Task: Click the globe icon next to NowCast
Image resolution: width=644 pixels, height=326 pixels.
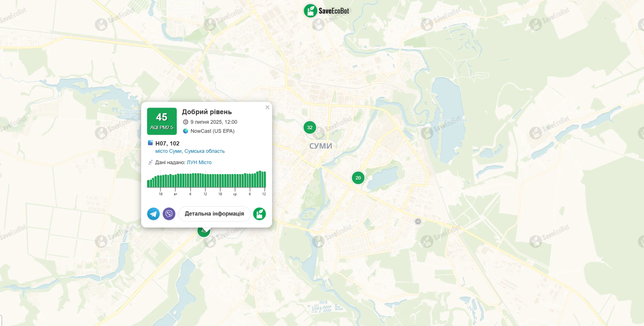Action: pyautogui.click(x=186, y=131)
